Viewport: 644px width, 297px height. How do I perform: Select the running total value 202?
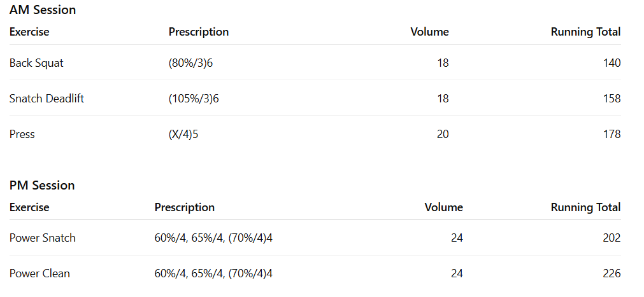[x=612, y=238]
